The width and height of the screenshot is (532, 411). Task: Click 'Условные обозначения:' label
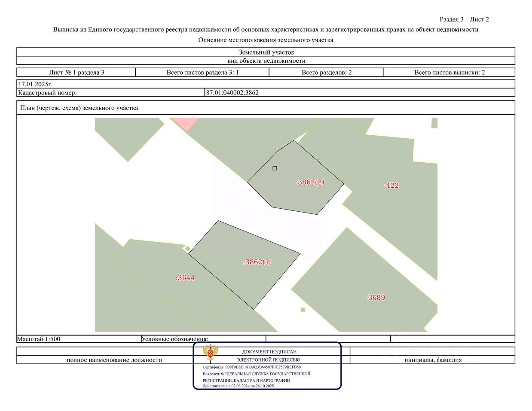coord(174,339)
